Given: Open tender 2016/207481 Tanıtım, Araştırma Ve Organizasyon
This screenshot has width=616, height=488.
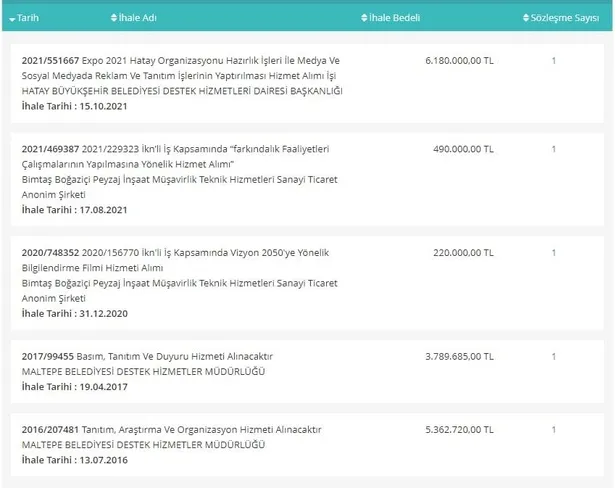Looking at the screenshot, I should [172, 429].
